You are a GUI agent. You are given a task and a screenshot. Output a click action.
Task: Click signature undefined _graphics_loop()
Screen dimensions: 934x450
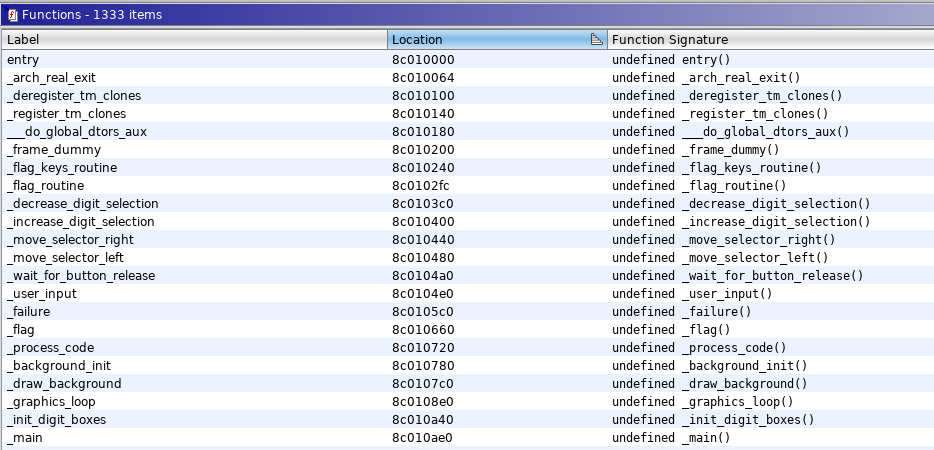pos(703,401)
